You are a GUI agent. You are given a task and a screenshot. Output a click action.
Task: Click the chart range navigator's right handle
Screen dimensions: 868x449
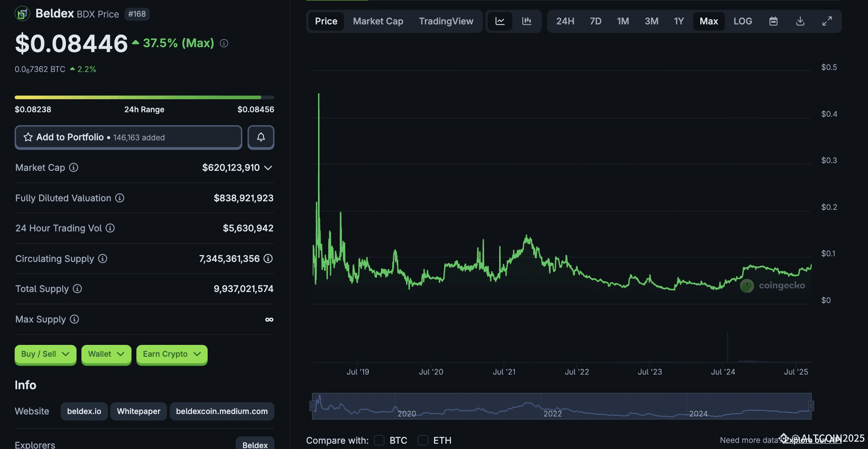point(811,405)
